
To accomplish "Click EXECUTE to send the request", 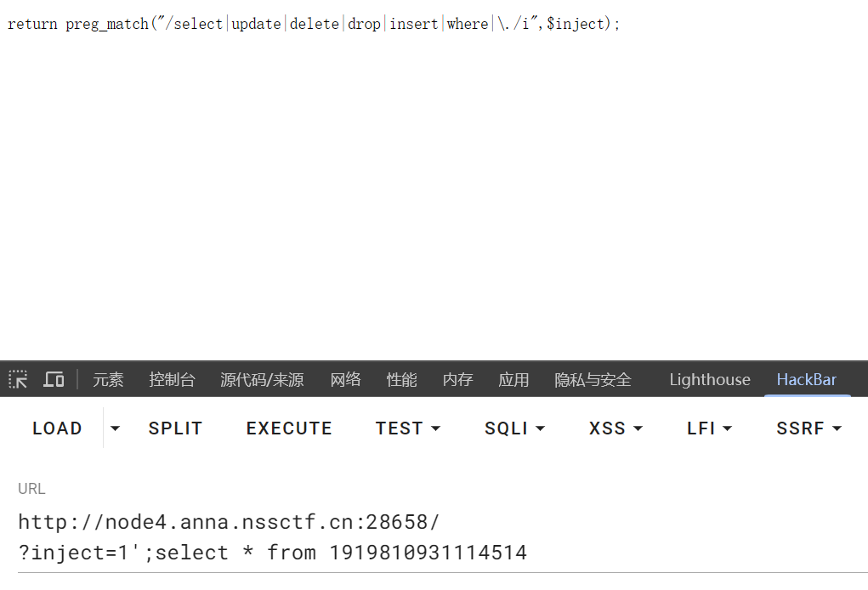I will [x=289, y=428].
